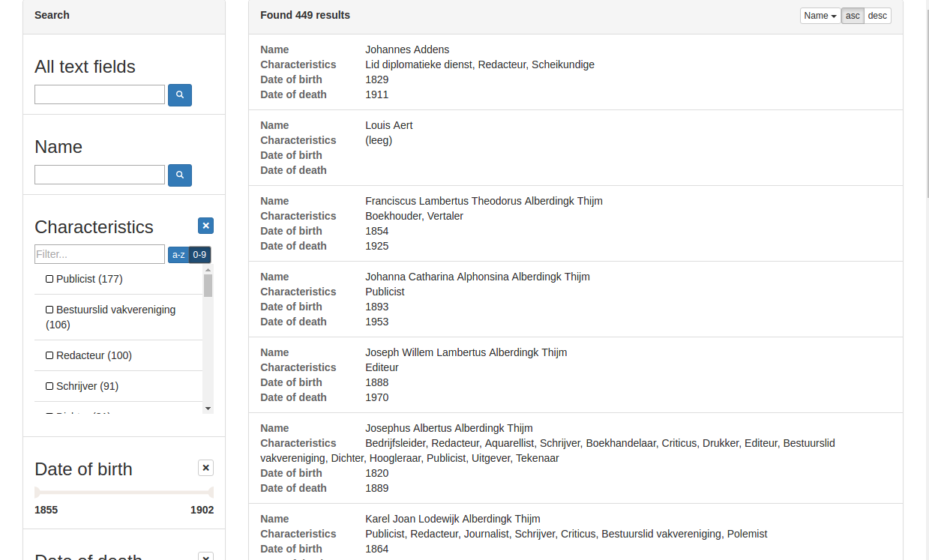The width and height of the screenshot is (929, 560).
Task: Set sort order to desc
Action: point(877,16)
